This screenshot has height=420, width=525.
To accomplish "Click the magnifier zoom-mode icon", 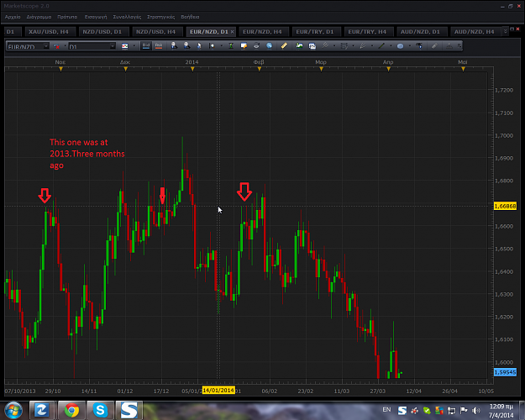I will click(212, 46).
